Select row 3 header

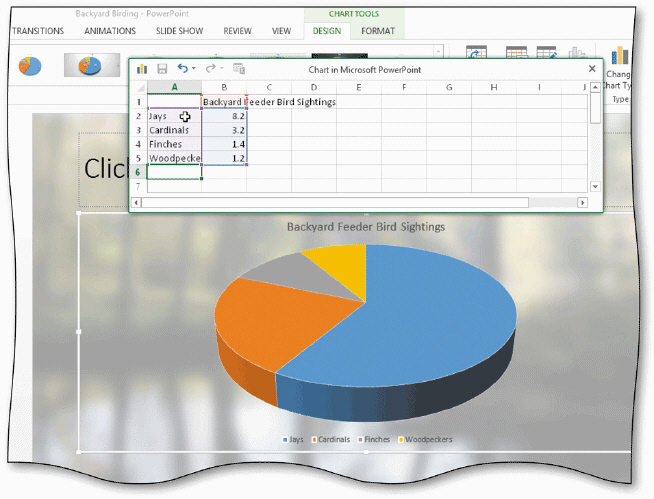coord(138,130)
